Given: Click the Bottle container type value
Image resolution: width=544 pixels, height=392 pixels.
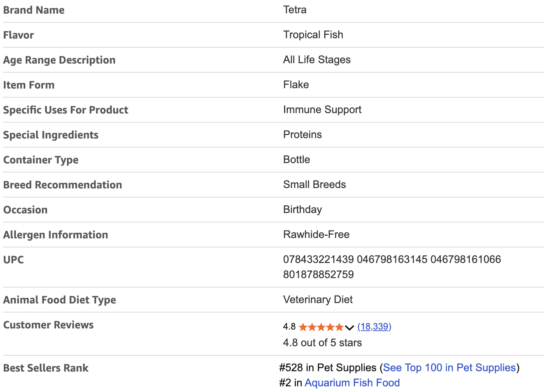Looking at the screenshot, I should [297, 160].
